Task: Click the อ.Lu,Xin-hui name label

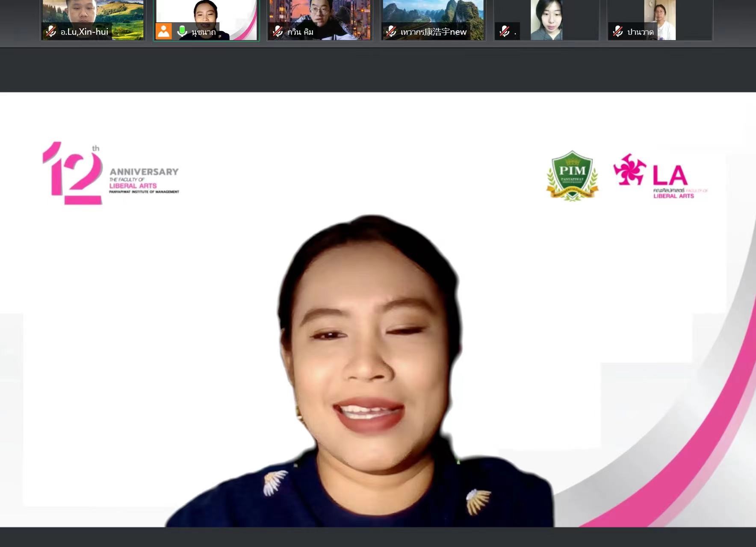Action: (x=84, y=32)
